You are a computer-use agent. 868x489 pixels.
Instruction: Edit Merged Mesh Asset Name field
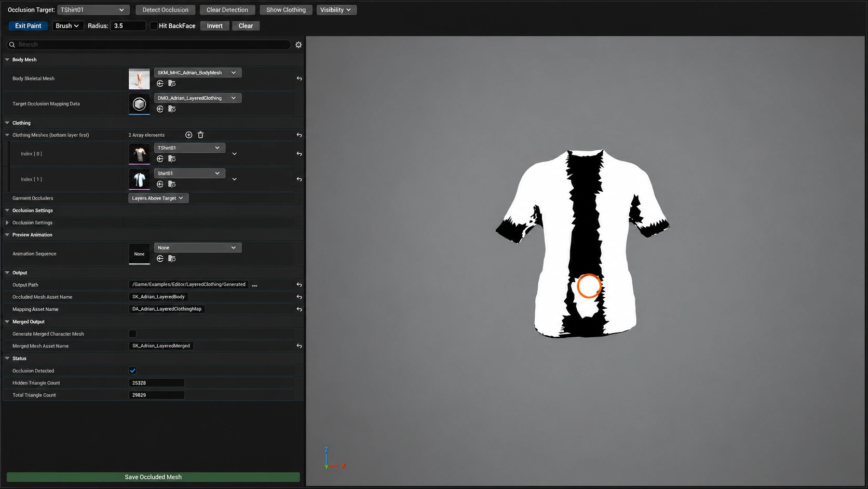tap(161, 346)
